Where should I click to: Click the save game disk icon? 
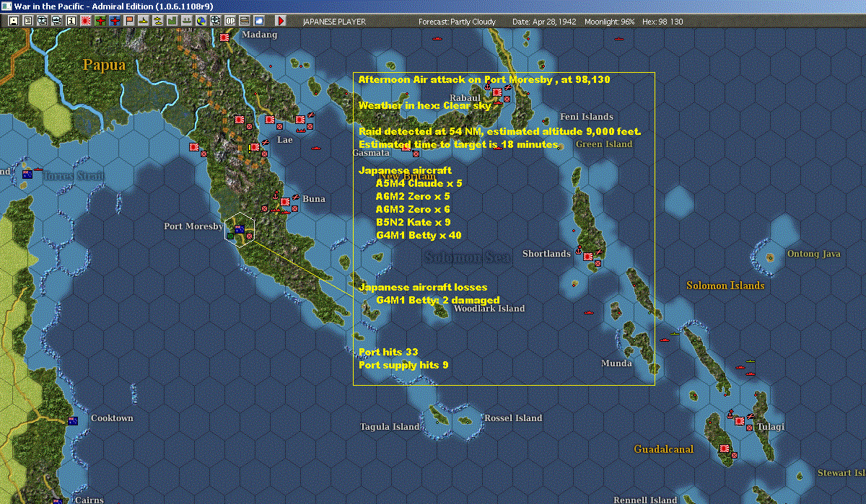click(13, 21)
